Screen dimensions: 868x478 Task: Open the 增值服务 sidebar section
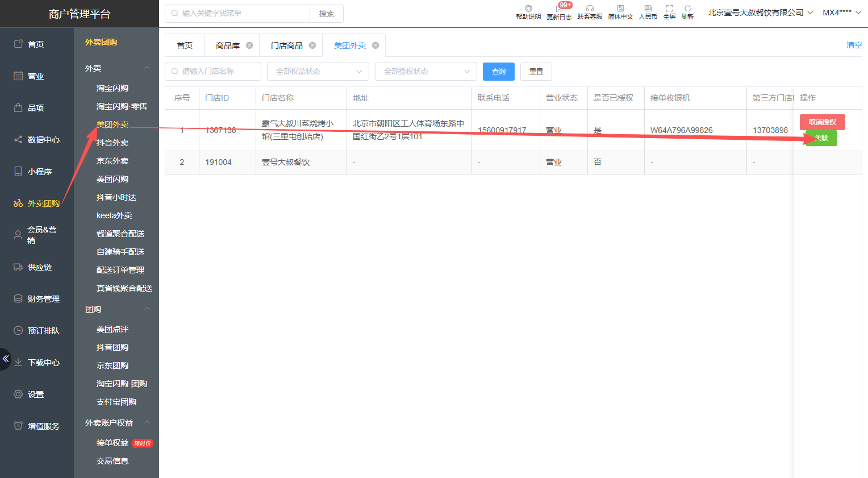(x=37, y=426)
